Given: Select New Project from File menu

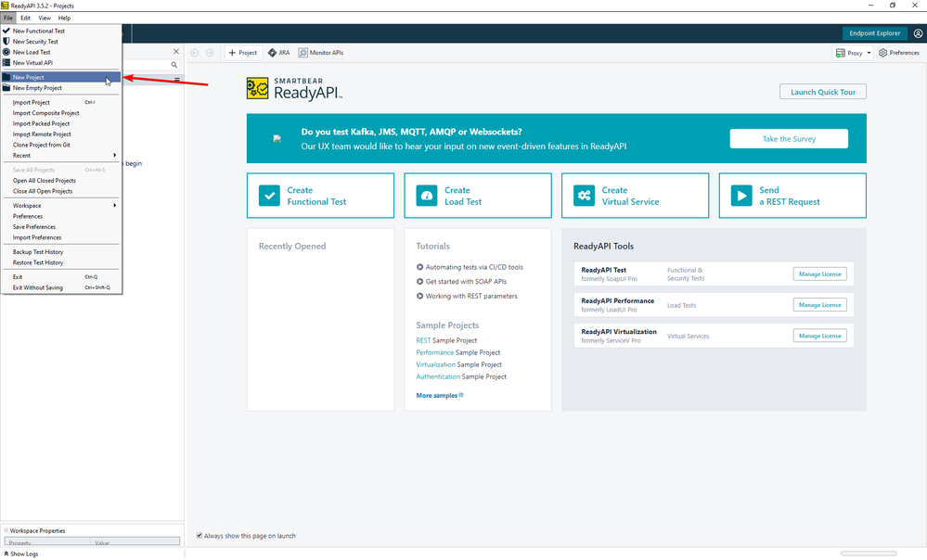Looking at the screenshot, I should click(29, 78).
